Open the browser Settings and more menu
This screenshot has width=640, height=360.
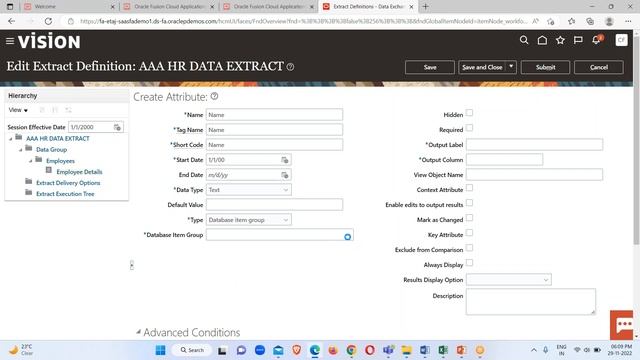tap(628, 21)
